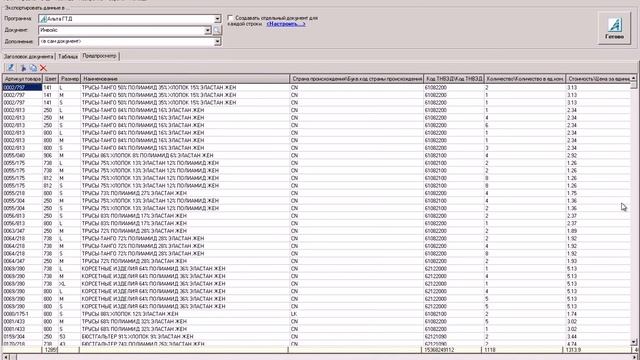Screen dimensions: 640x360
Task: Click the Количество column header
Action: [524, 79]
